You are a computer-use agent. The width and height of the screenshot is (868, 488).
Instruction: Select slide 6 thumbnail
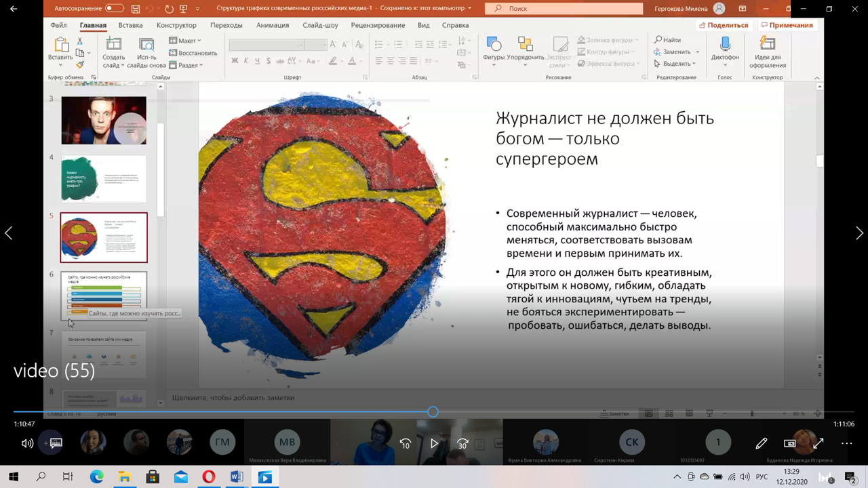(x=104, y=296)
